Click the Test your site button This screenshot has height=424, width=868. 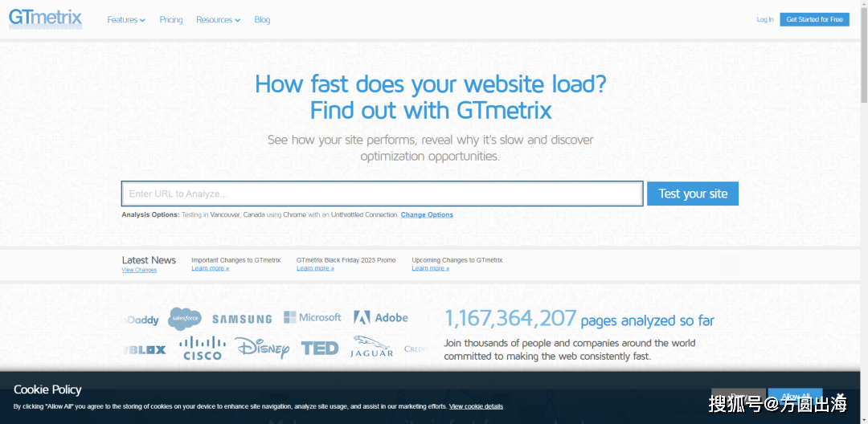pyautogui.click(x=693, y=194)
